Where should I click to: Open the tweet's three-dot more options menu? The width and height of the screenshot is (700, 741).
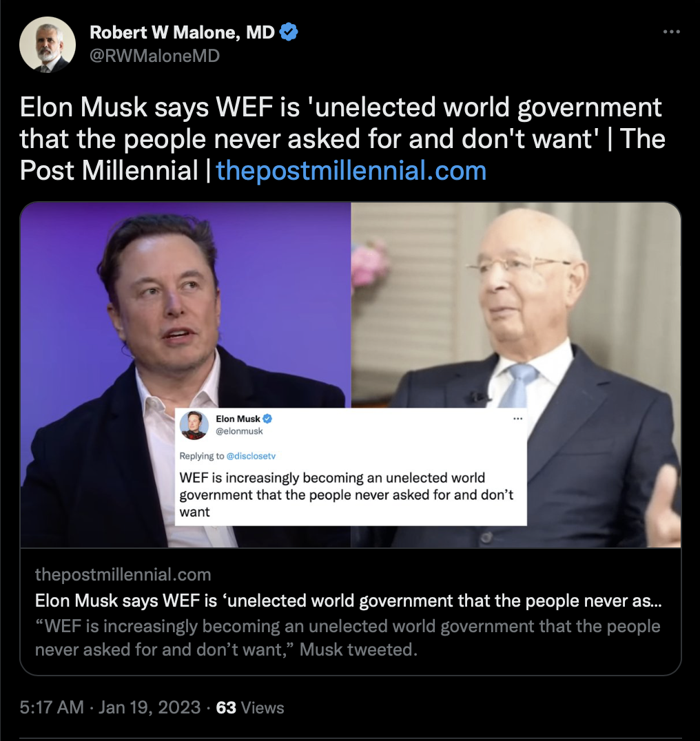[671, 32]
